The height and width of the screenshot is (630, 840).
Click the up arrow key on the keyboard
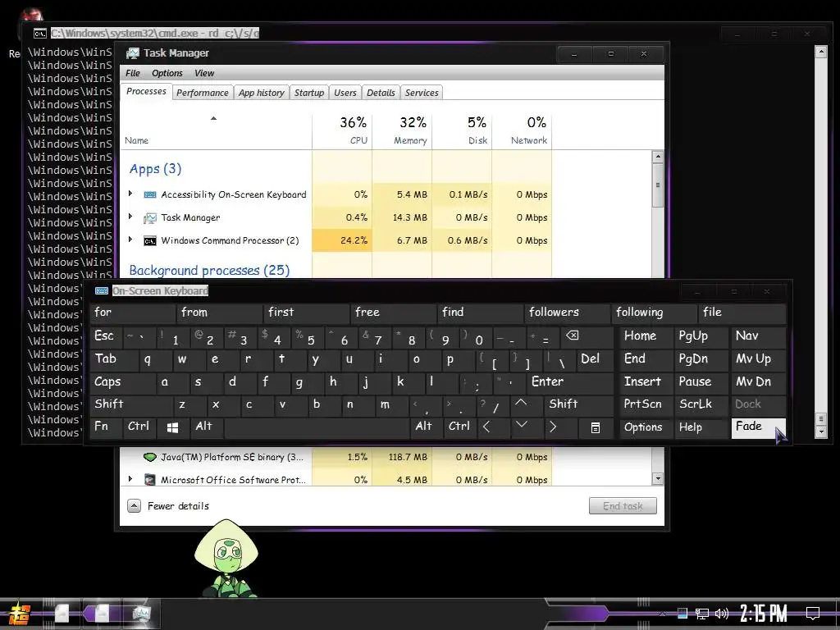pos(520,404)
